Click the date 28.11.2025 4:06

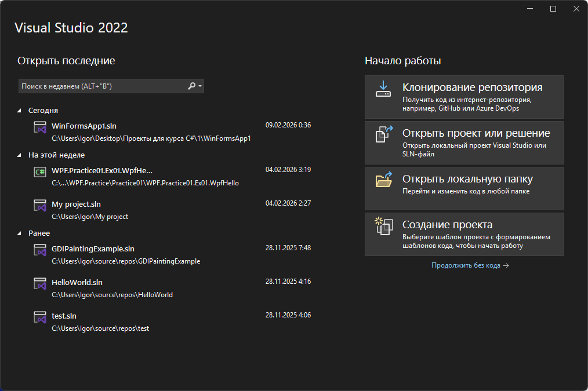[x=288, y=315]
